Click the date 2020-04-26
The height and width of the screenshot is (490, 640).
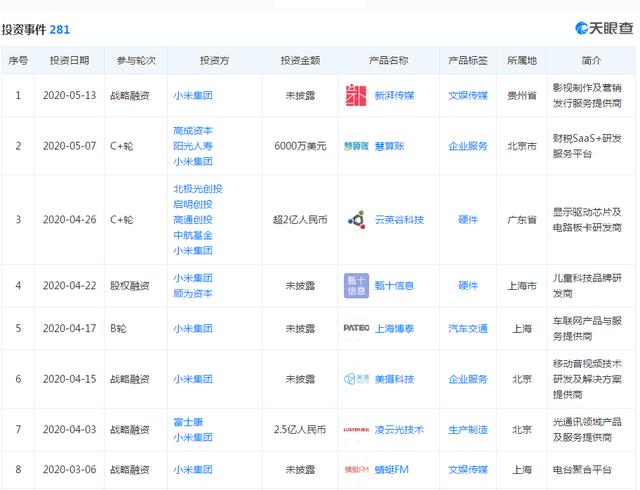point(69,220)
